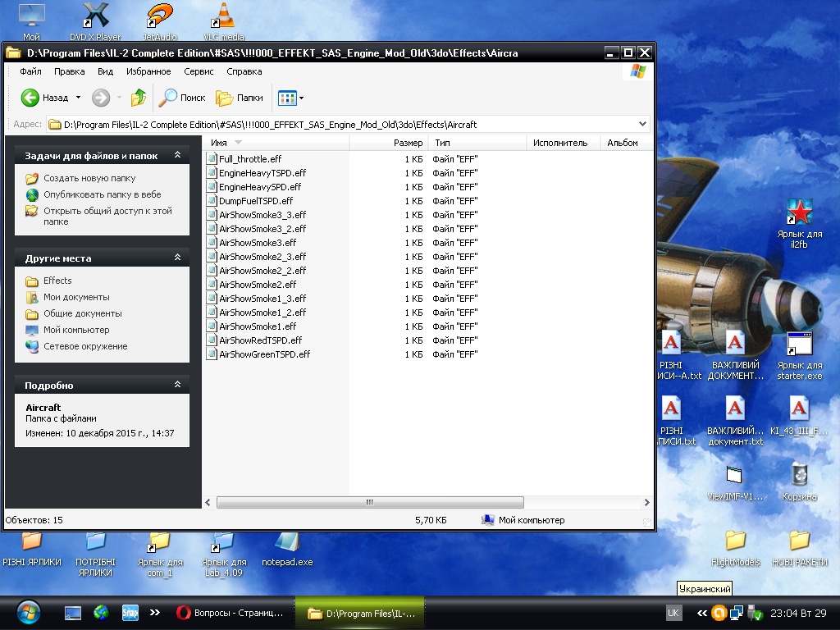Click the horizontal scrollbar in file list
The height and width of the screenshot is (630, 840).
point(370,502)
